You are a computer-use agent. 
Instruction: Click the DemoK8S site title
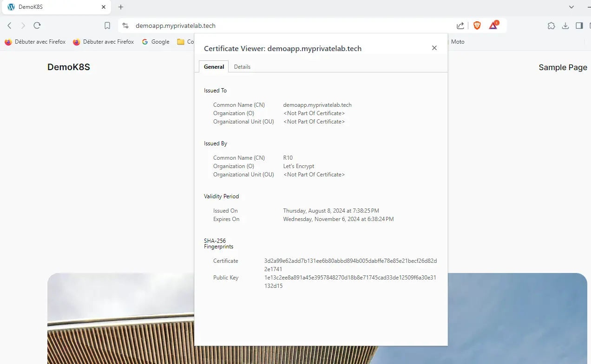[69, 67]
